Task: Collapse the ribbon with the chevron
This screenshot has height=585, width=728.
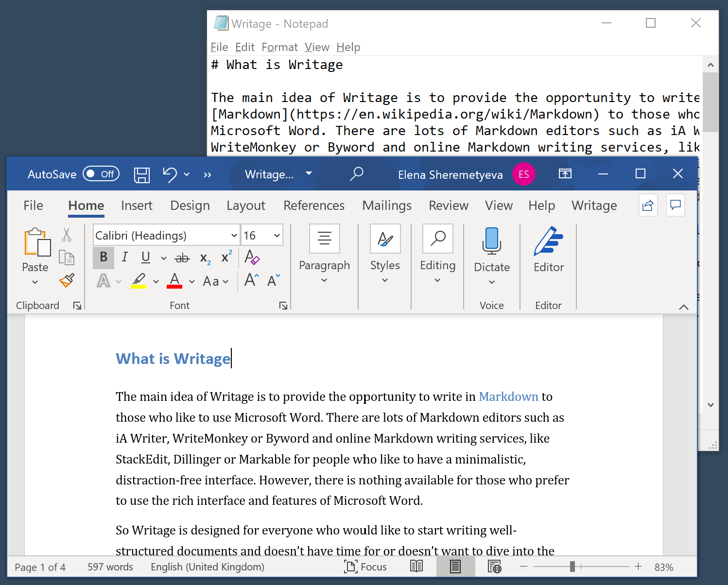Action: 684,307
